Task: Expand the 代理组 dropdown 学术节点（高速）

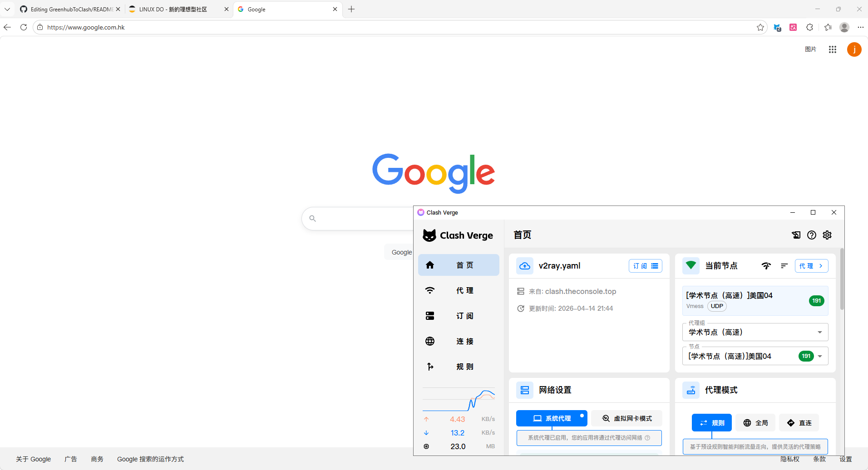Action: pos(755,332)
